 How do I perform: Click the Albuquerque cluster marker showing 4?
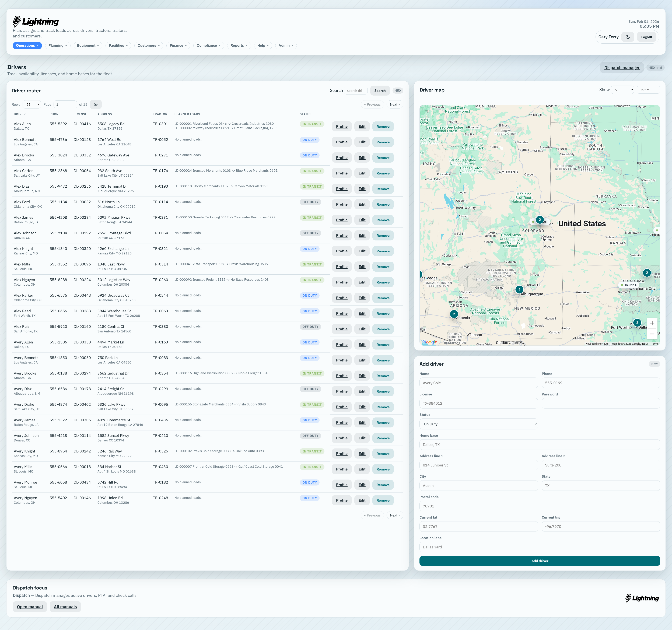pos(519,289)
